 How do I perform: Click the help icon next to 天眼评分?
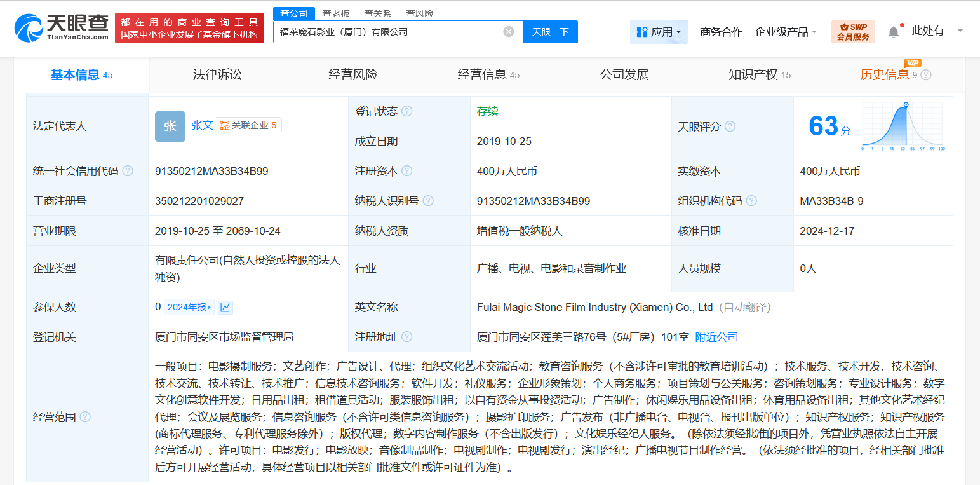pos(730,126)
